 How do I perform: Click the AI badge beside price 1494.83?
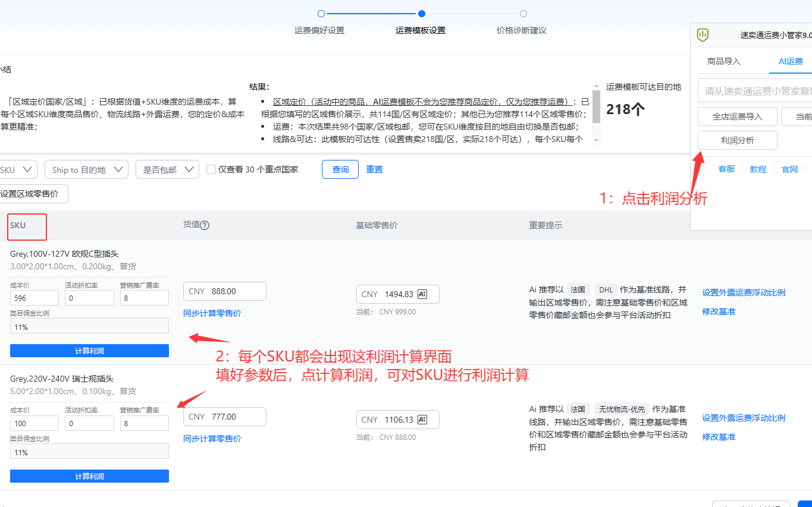coord(423,294)
